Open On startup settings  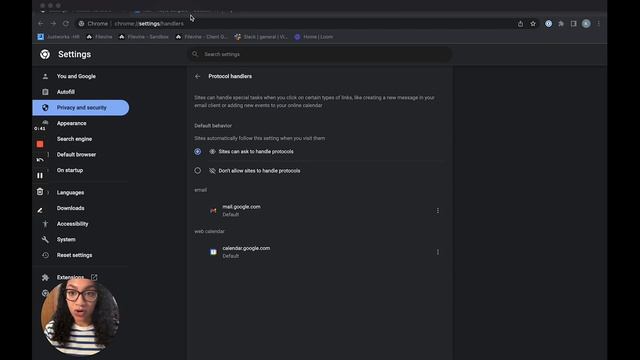(x=70, y=170)
